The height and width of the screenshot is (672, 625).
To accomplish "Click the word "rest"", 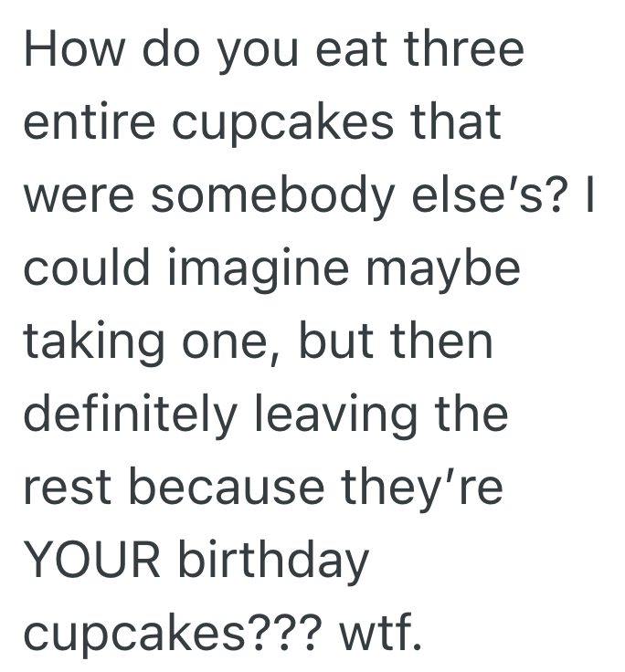I will pos(66,488).
